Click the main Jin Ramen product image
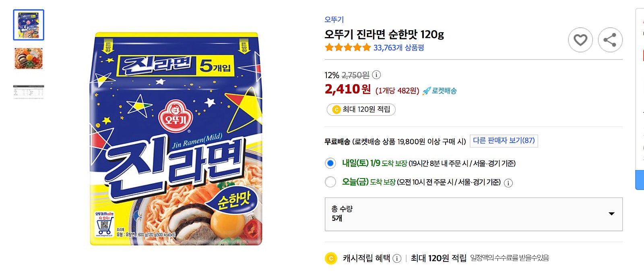 point(176,139)
